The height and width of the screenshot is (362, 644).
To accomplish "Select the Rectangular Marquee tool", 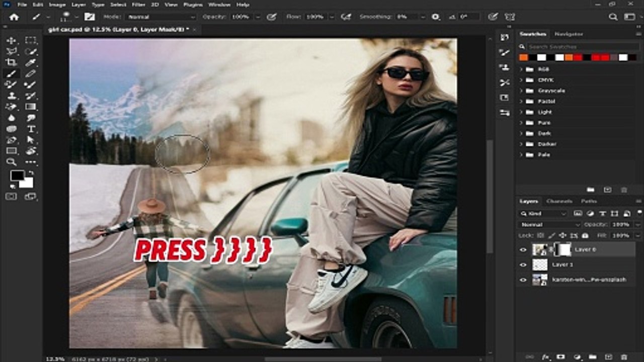I will coord(31,41).
